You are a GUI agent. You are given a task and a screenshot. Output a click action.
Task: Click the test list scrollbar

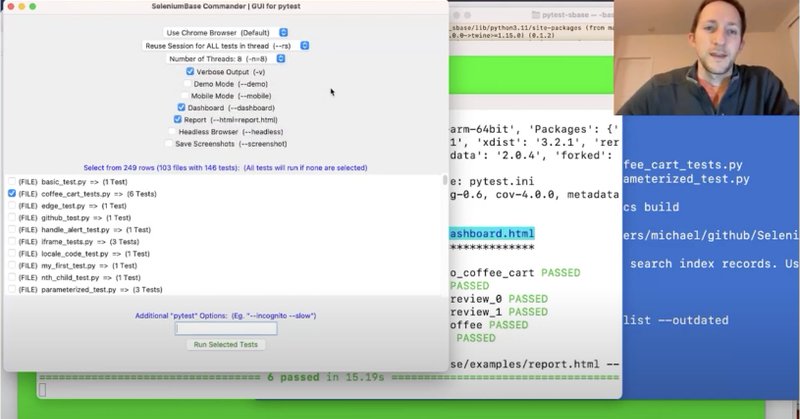[x=445, y=180]
